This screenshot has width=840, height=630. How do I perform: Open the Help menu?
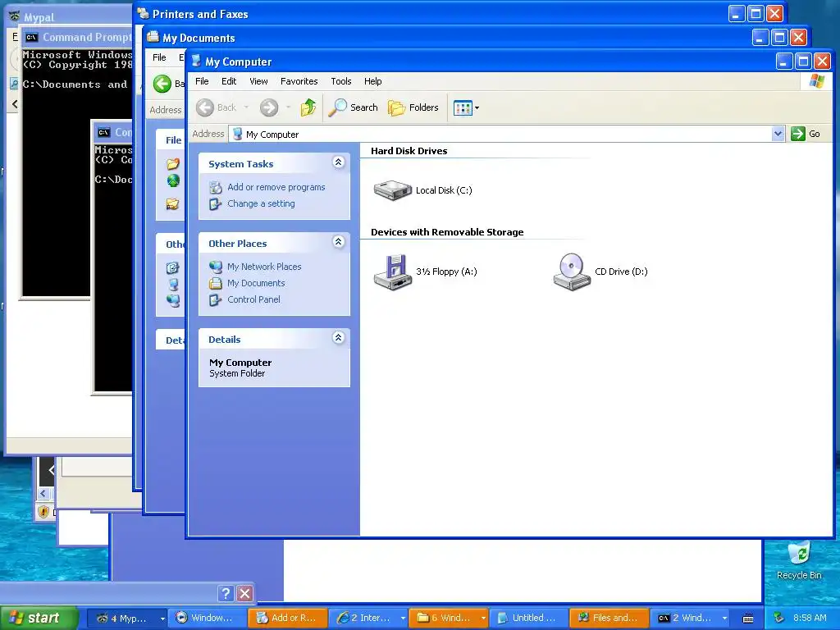coord(373,81)
